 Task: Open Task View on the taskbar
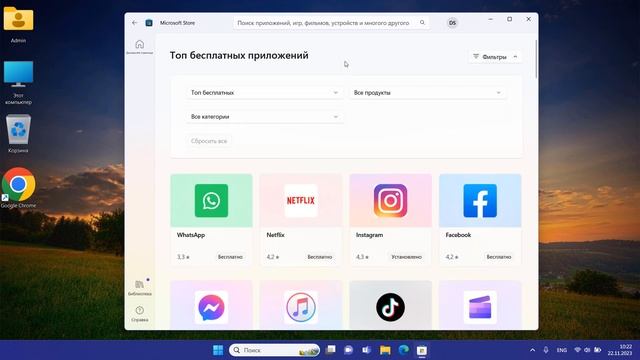(331, 350)
